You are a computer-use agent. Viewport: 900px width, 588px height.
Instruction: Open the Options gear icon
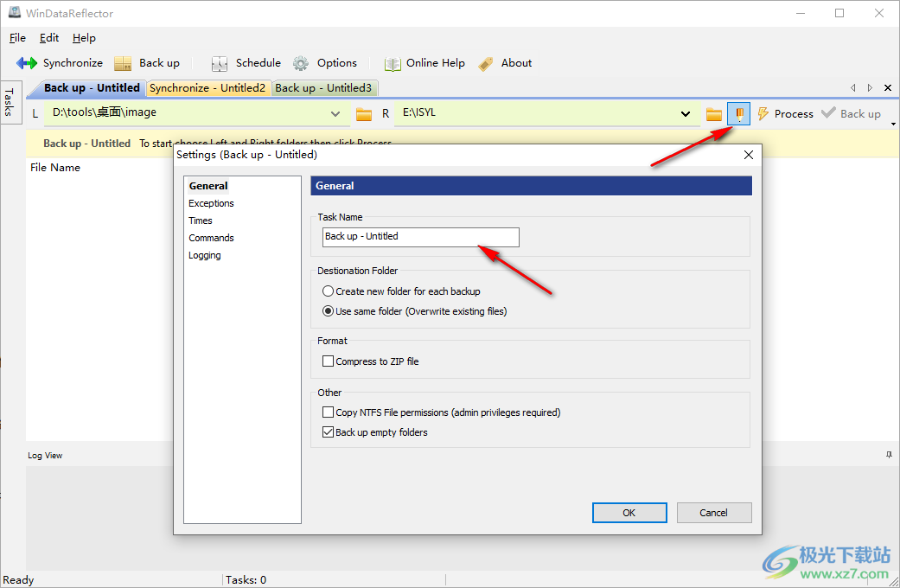pos(301,63)
